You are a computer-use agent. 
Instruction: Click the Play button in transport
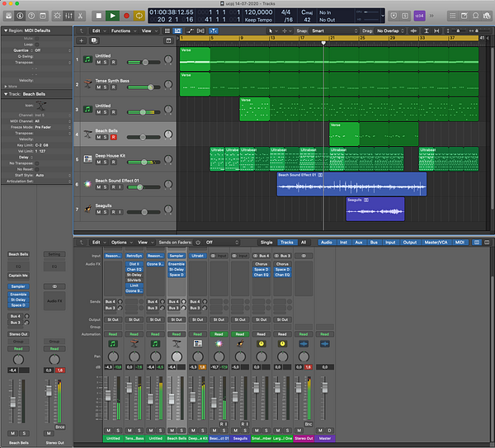tap(111, 15)
